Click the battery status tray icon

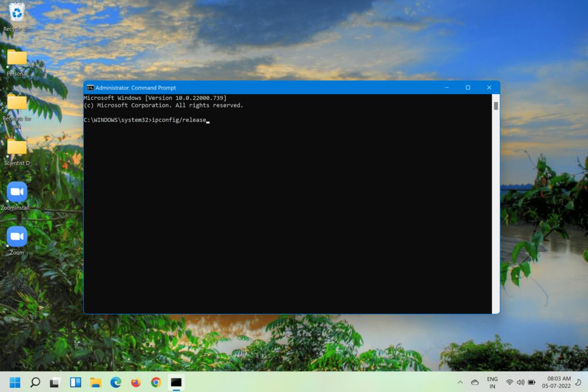point(532,382)
